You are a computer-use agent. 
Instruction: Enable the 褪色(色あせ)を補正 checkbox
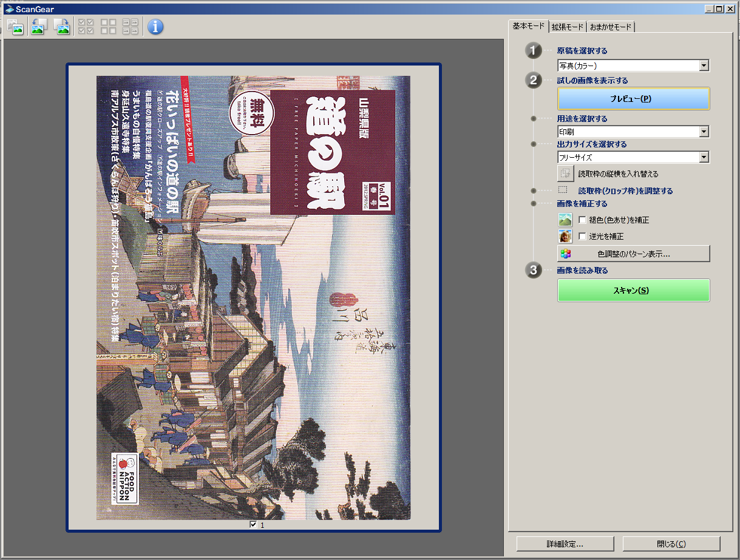tap(582, 220)
